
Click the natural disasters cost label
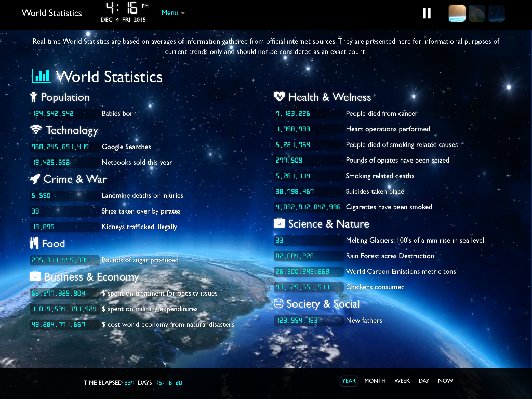(168, 325)
